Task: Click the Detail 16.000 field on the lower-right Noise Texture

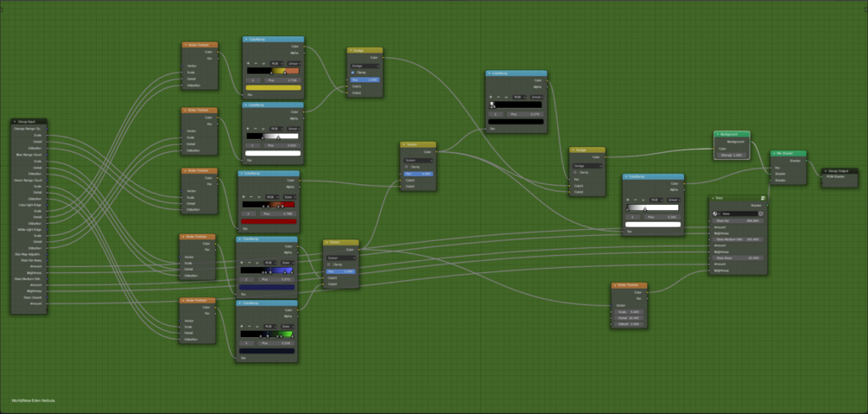Action: pos(630,318)
